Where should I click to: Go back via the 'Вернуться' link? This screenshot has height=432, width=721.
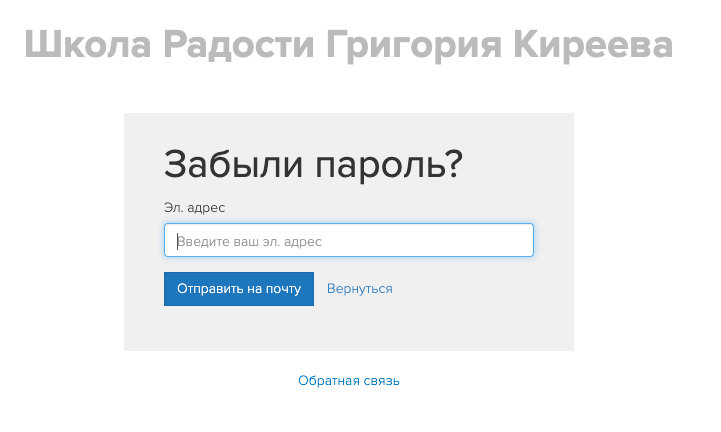[359, 289]
